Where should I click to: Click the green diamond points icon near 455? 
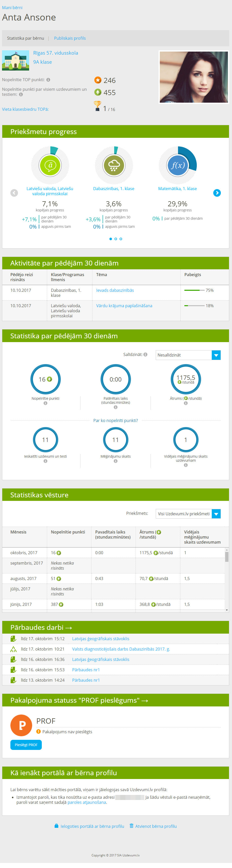[x=98, y=92]
